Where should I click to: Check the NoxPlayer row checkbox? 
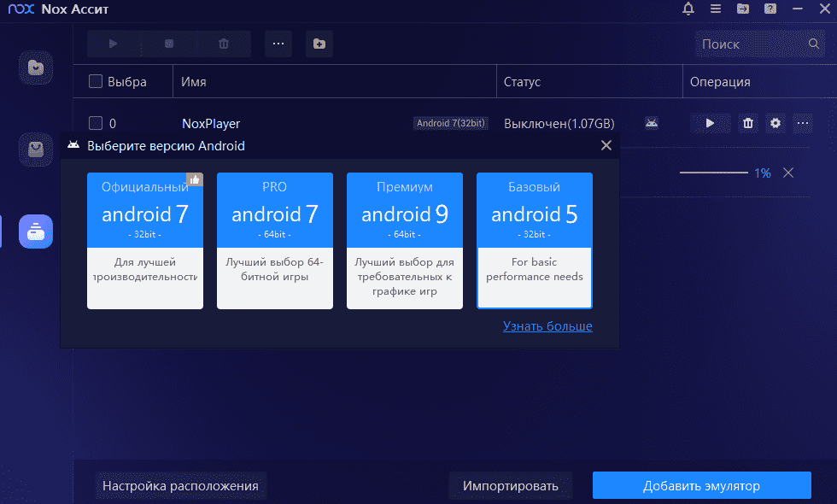pyautogui.click(x=96, y=123)
